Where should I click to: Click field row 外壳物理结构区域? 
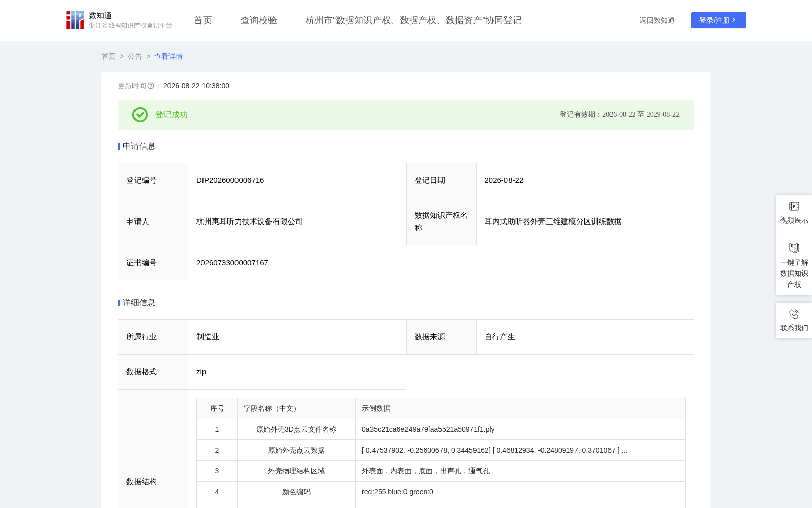(296, 471)
